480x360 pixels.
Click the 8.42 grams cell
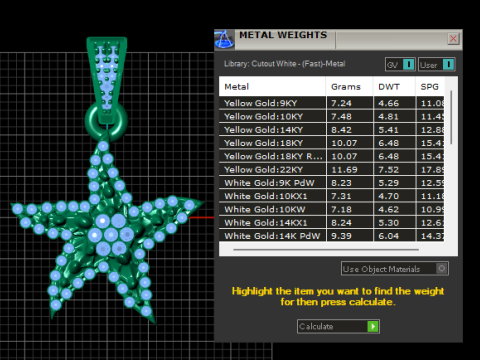350,130
